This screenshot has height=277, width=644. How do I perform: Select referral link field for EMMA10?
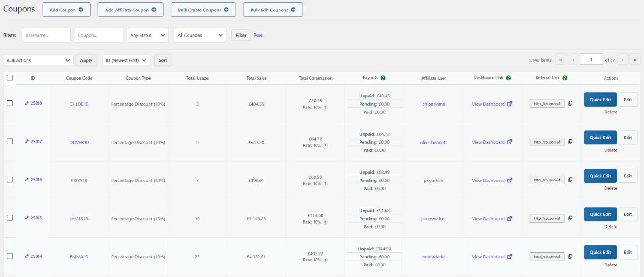coord(547,257)
